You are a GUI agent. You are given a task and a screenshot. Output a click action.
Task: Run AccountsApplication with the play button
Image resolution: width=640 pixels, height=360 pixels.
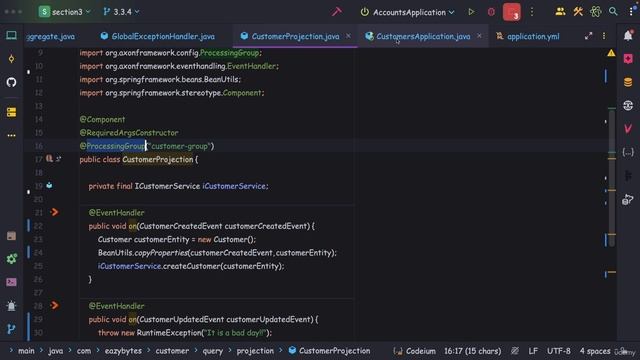tap(471, 12)
